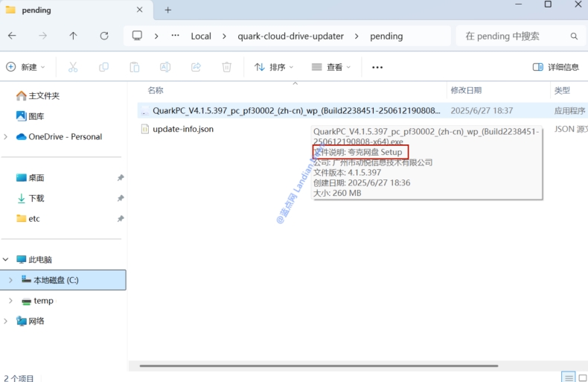Screen dimensions: 588x382
Task: Open the three-dot more options menu
Action: [377, 67]
